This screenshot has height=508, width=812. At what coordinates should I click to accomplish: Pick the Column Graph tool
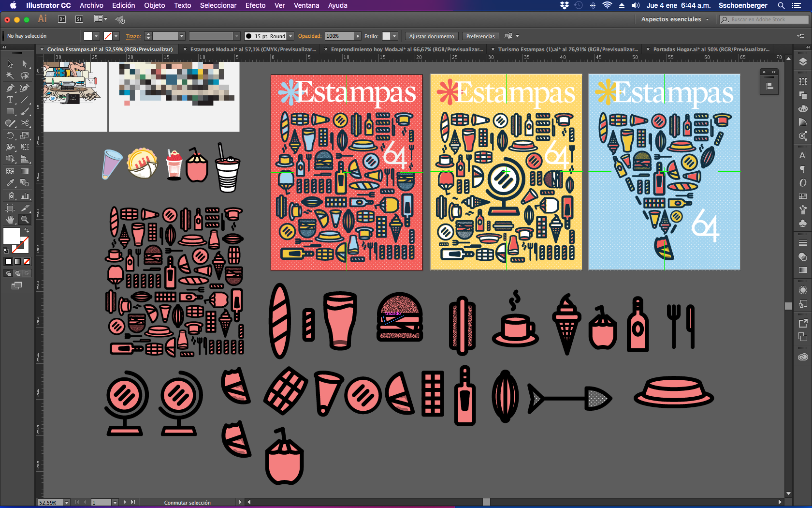pyautogui.click(x=25, y=196)
